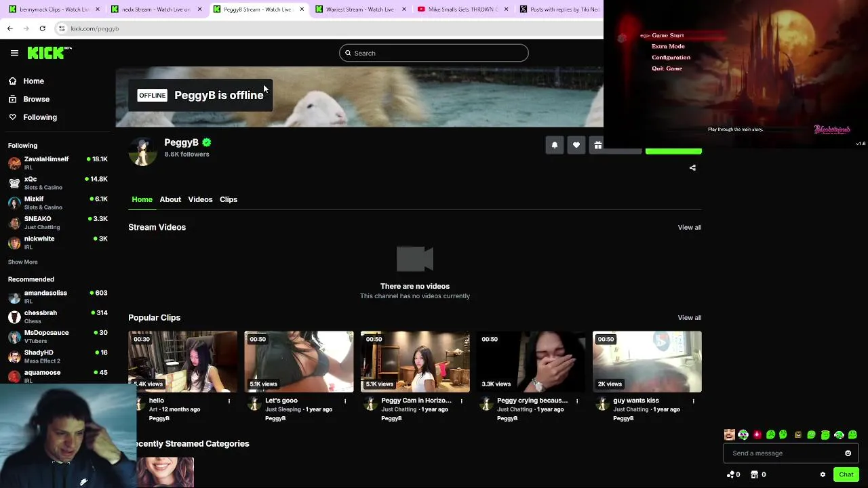View all Popular Clips
This screenshot has width=868, height=488.
(690, 318)
